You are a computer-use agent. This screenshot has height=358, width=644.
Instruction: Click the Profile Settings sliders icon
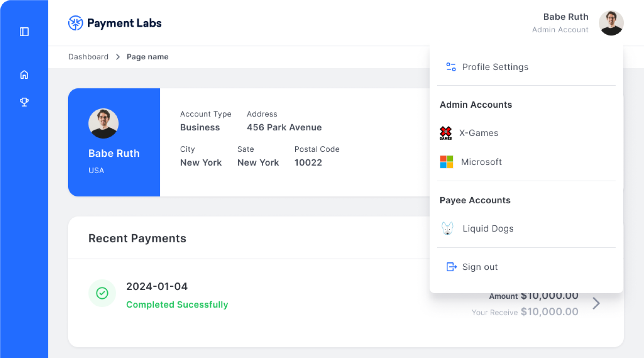[451, 67]
